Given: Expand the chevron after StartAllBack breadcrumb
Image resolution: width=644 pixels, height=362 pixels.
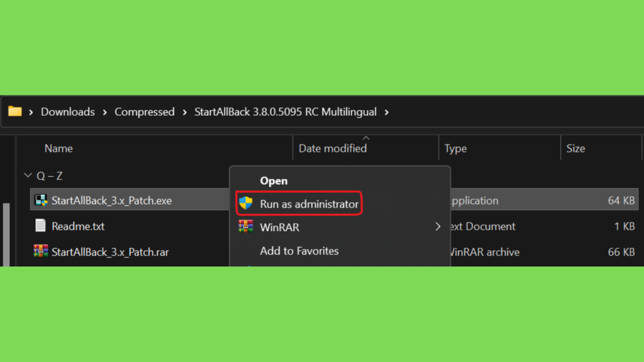Looking at the screenshot, I should (387, 112).
